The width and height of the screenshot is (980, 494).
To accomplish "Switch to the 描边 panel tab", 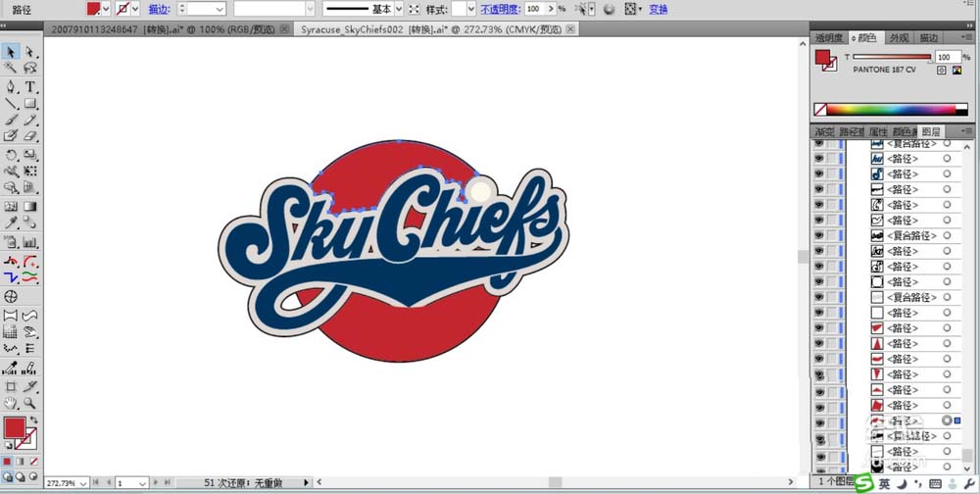I will (x=929, y=38).
